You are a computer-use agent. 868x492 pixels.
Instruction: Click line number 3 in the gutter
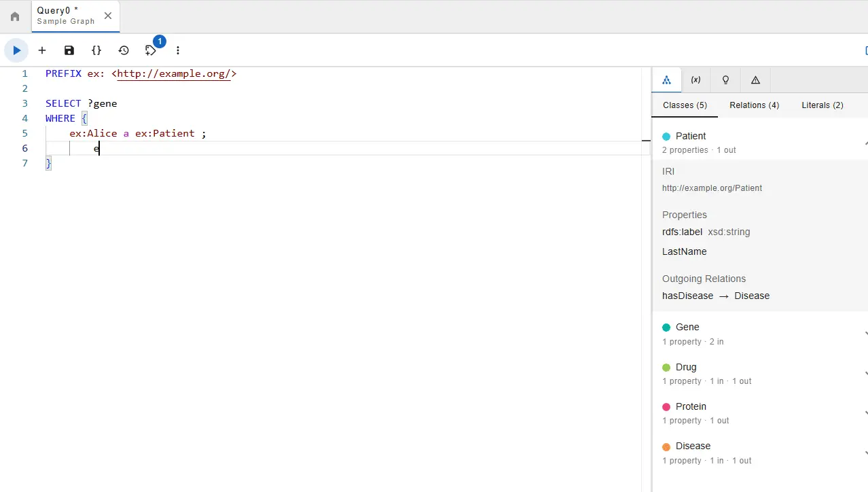coord(24,103)
